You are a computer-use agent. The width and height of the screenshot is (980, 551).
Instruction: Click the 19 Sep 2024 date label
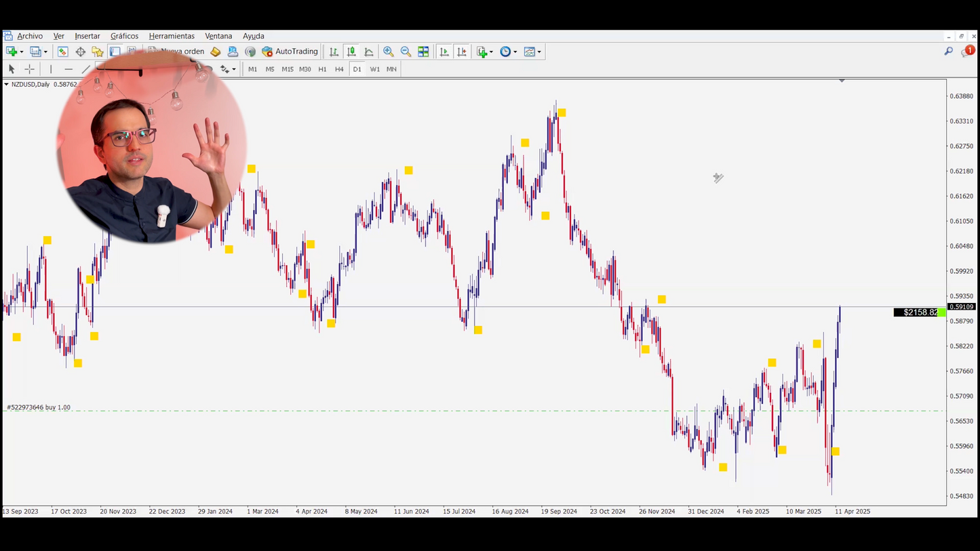(560, 512)
